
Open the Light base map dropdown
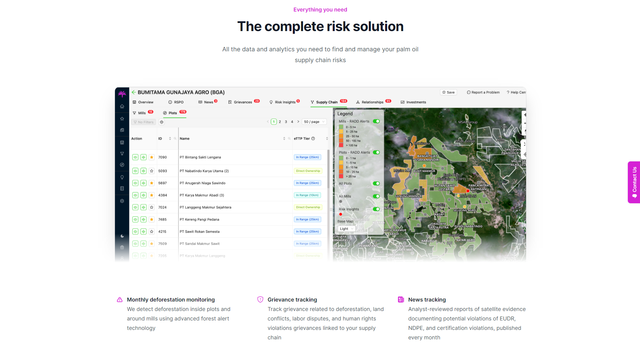click(346, 229)
